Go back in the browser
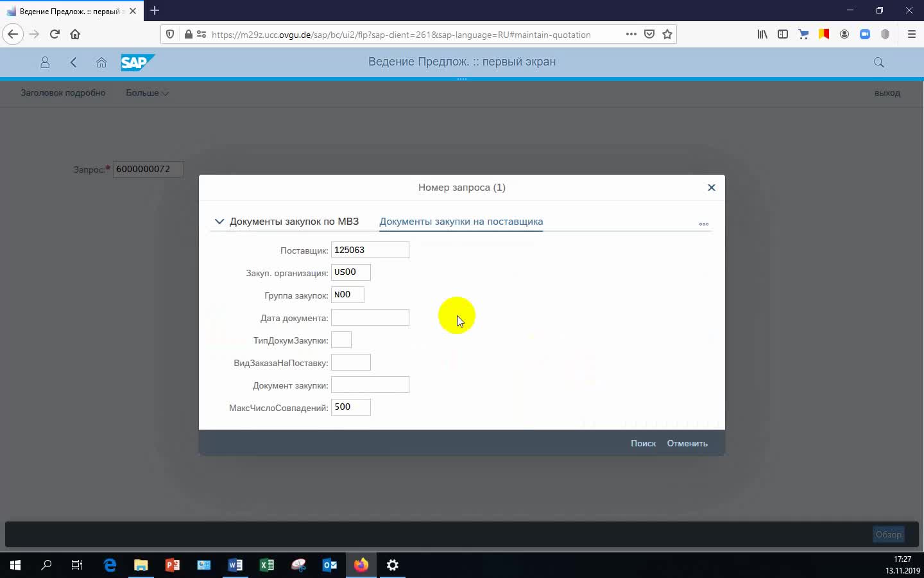 pyautogui.click(x=13, y=34)
